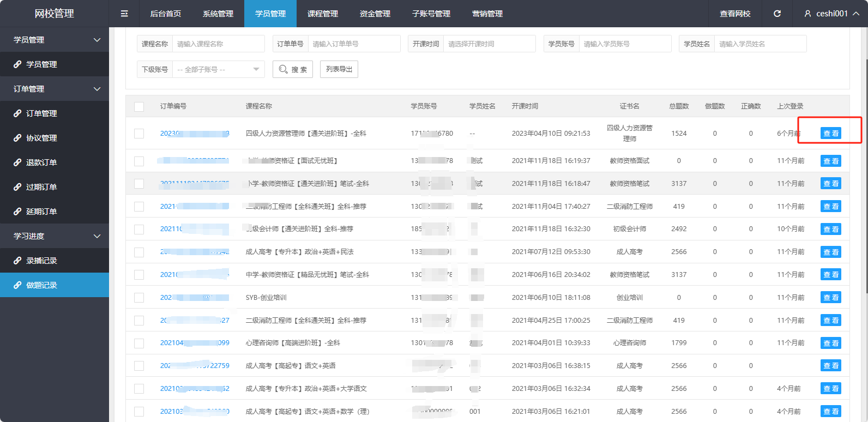Screen dimensions: 868x422
Task: Check row dated 2021年11月18日 16:19:37
Action: pos(139,161)
